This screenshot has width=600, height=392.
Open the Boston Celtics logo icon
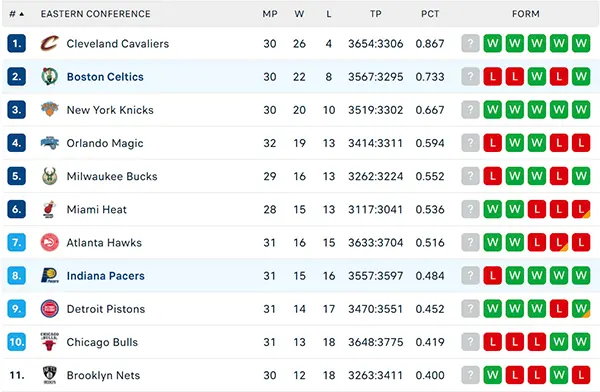50,77
